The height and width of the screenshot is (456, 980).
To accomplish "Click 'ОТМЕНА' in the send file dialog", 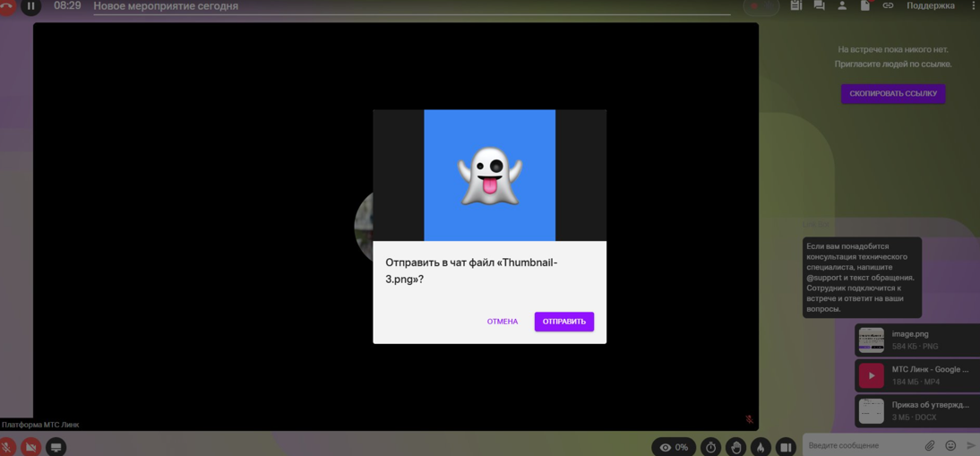I will pyautogui.click(x=503, y=322).
